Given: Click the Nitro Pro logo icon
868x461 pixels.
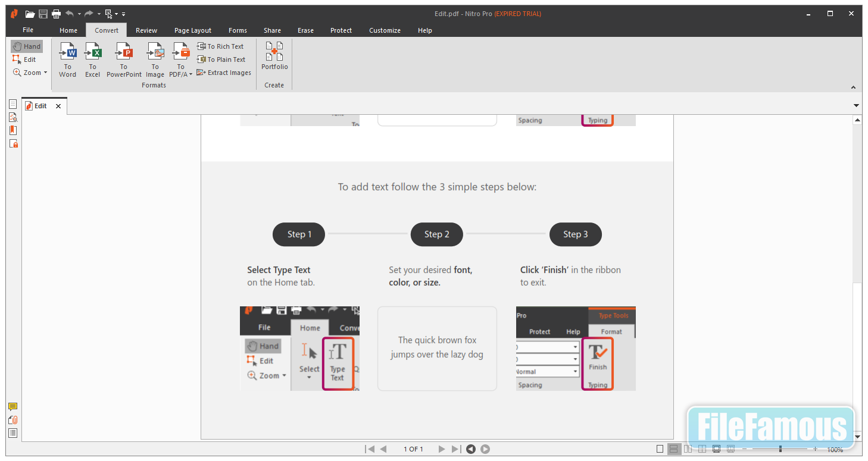Looking at the screenshot, I should (15, 14).
